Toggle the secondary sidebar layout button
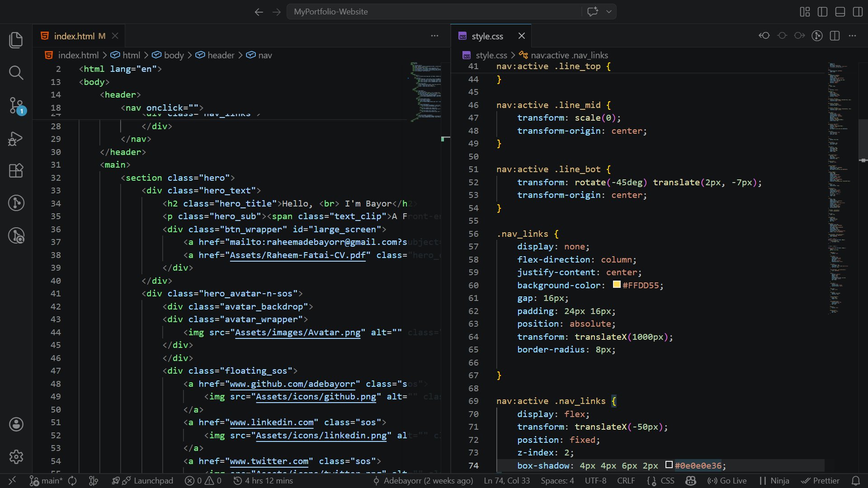This screenshot has width=868, height=488. point(857,12)
